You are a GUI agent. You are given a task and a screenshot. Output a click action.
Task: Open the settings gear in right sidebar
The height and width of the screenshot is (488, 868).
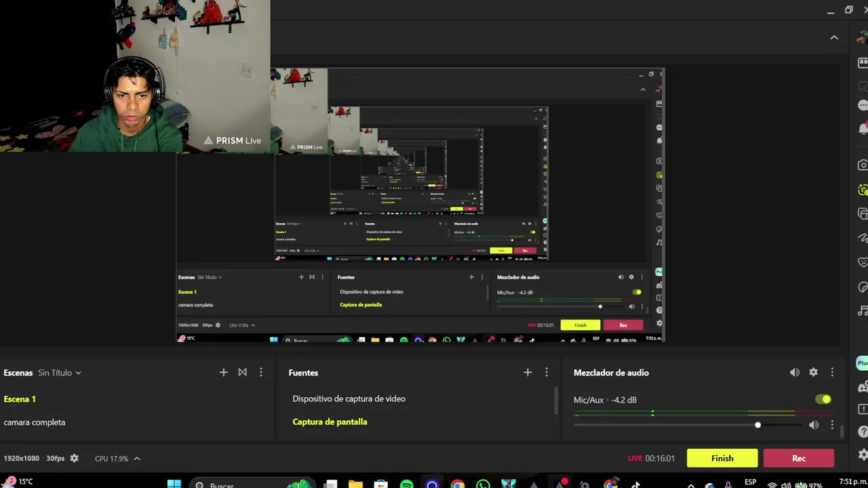pos(863,454)
